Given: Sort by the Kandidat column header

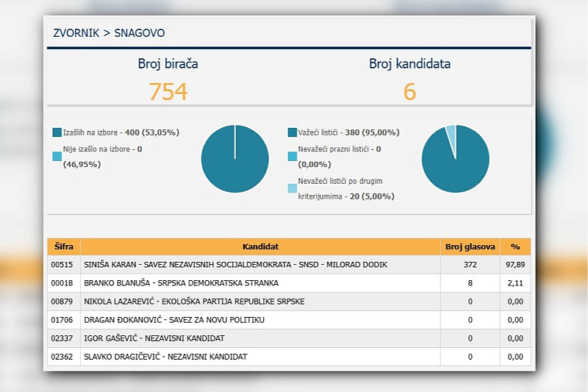Looking at the screenshot, I should 260,247.
